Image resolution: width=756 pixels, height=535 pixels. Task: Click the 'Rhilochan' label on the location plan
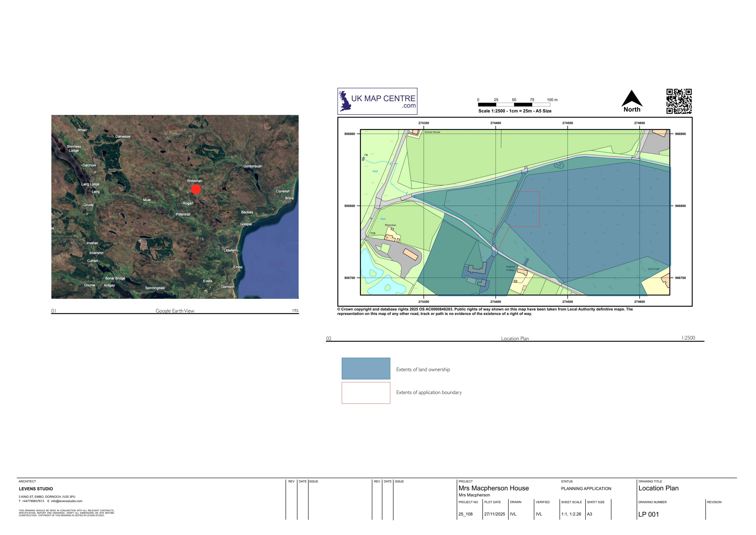[391, 225]
